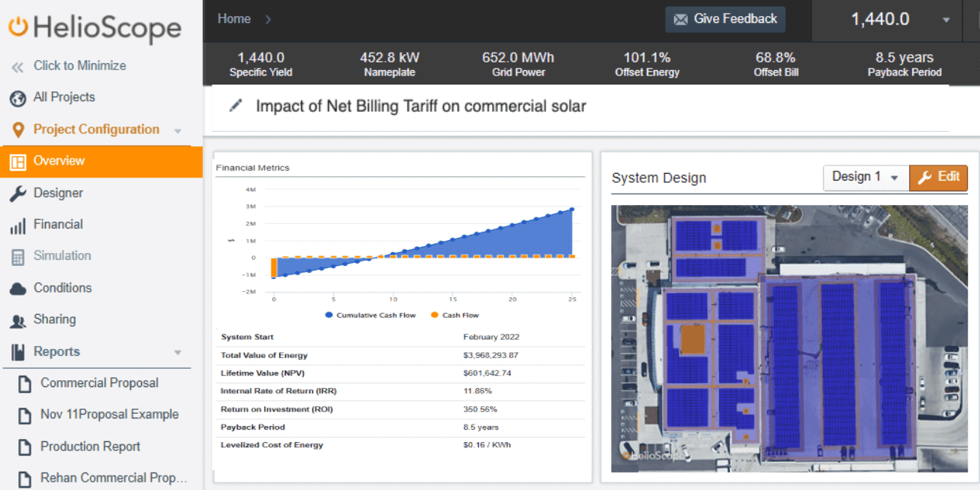Click the bar chart icon beside Financial

pos(18,226)
